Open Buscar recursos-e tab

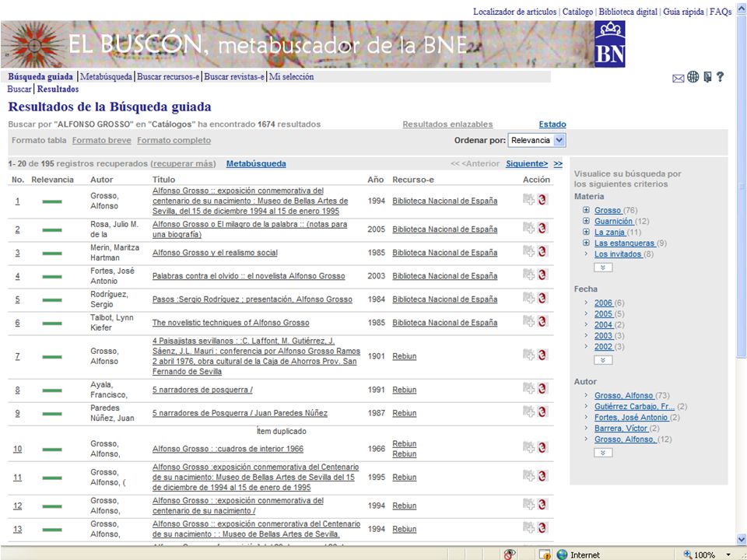click(168, 77)
